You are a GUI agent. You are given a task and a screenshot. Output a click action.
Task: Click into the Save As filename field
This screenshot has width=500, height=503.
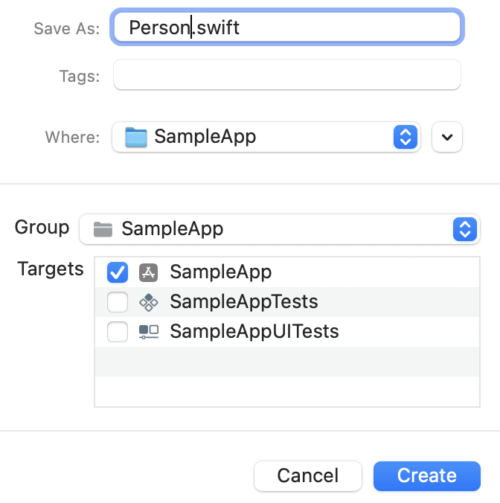coord(287,27)
